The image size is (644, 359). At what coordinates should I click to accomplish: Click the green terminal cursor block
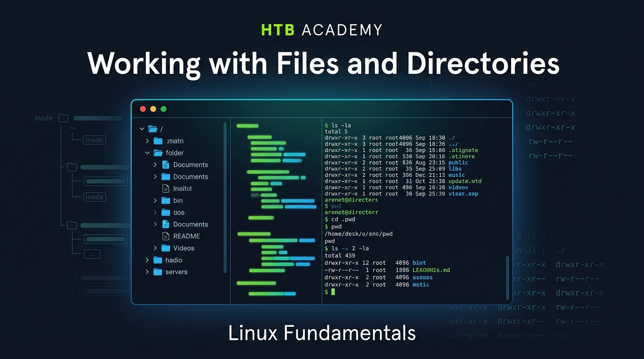pyautogui.click(x=333, y=292)
